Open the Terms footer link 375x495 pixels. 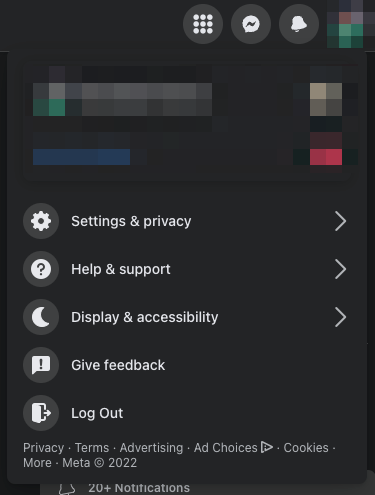(x=92, y=448)
